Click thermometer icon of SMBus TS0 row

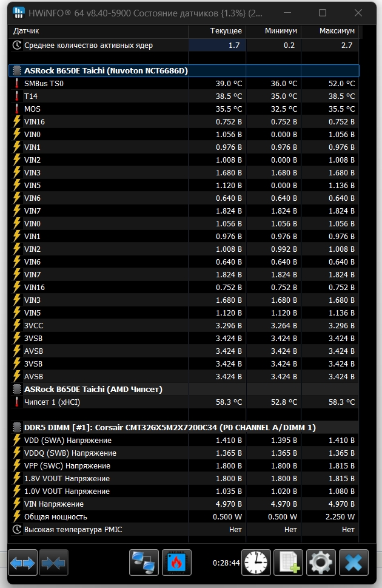tap(17, 83)
